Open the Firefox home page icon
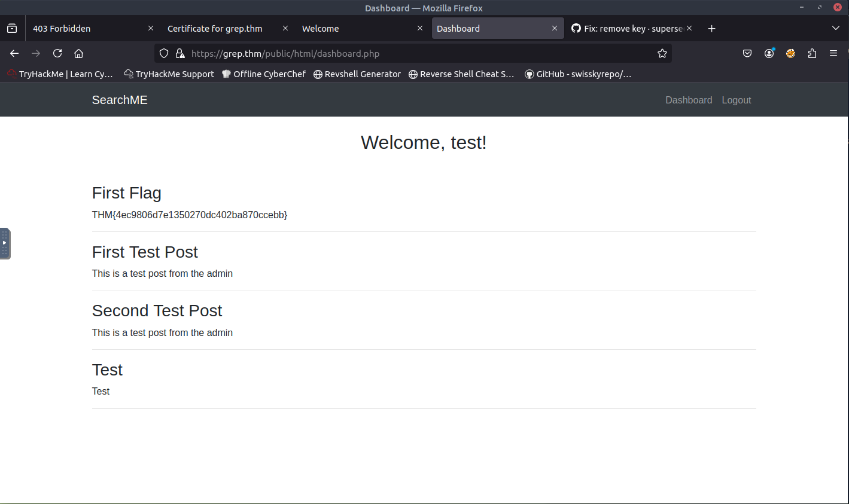Screen dimensions: 849x504 click(78, 53)
